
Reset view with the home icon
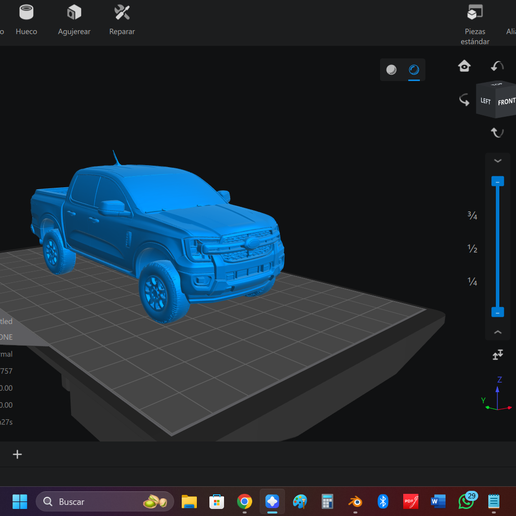[x=464, y=66]
